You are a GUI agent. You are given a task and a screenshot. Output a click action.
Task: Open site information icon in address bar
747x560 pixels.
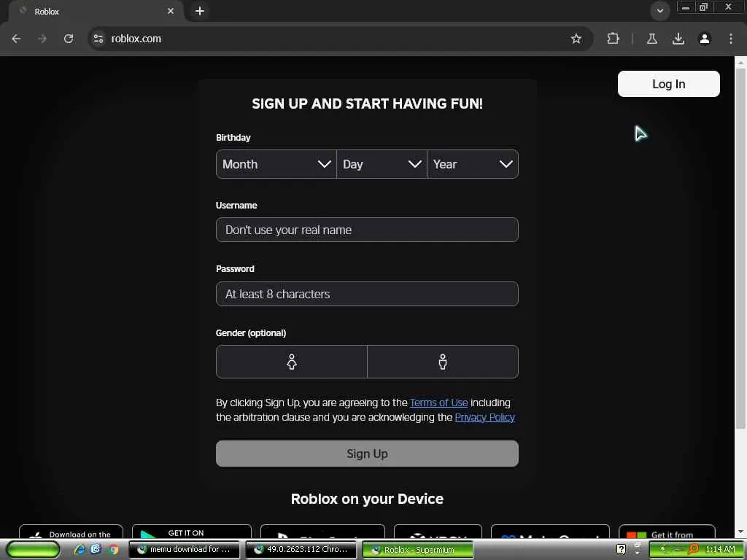tap(98, 39)
